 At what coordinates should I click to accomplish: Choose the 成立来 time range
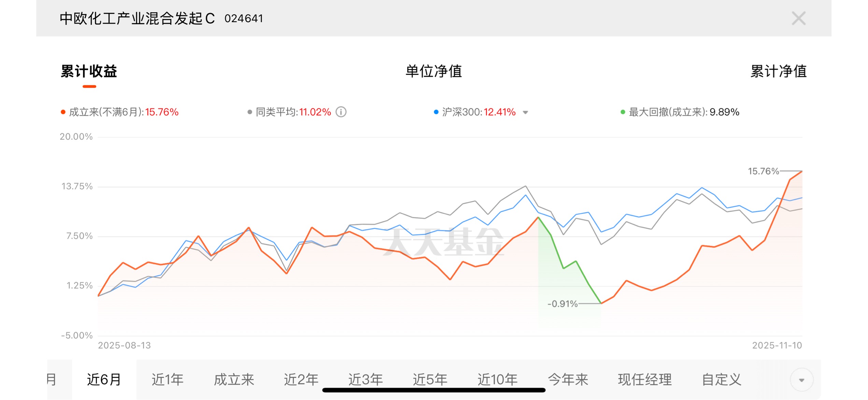[234, 380]
